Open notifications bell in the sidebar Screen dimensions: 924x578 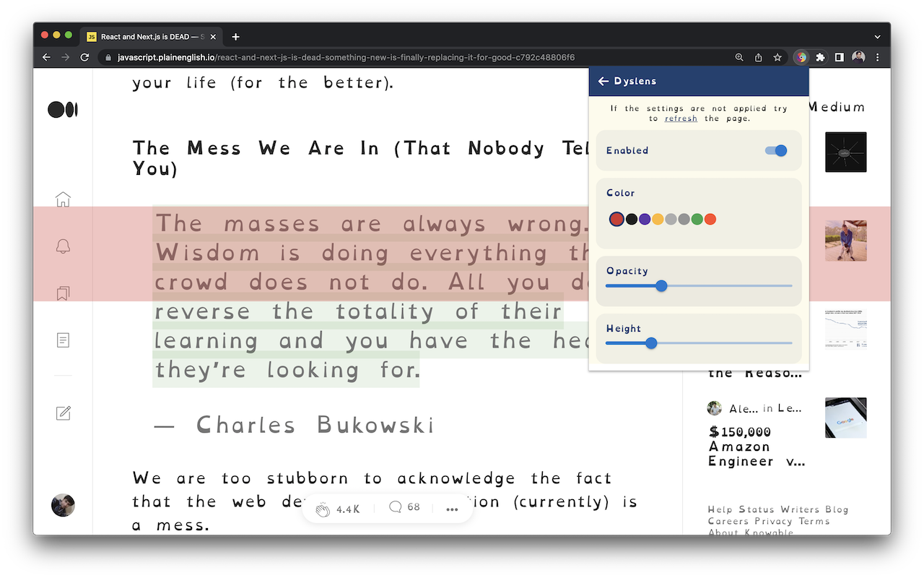[63, 246]
